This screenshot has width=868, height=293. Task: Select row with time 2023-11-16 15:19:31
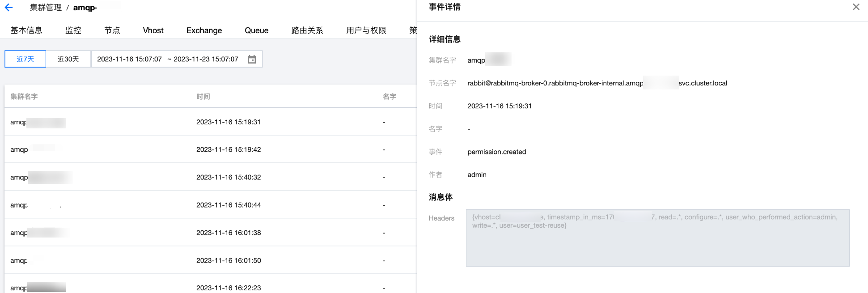coord(211,122)
